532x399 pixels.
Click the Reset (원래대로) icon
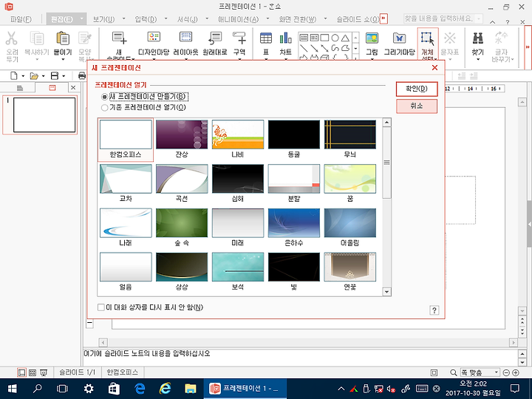click(214, 38)
